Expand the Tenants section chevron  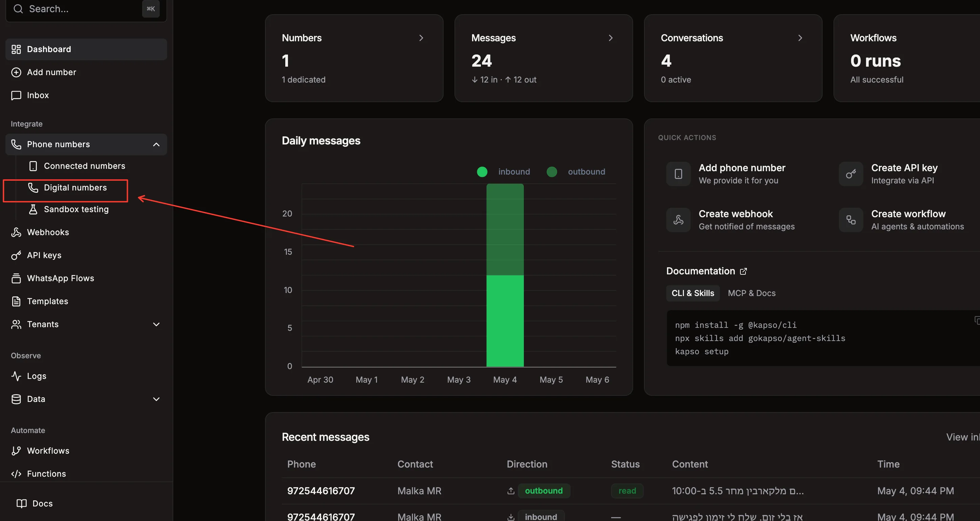pos(156,324)
